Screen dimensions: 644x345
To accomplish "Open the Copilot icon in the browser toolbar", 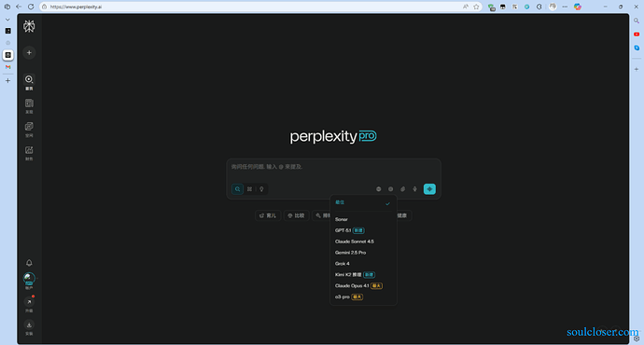I will 578,7.
